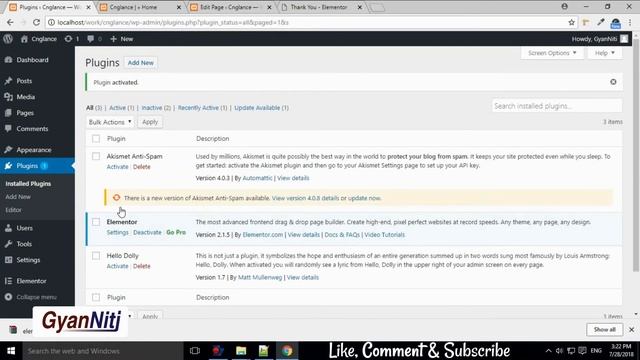The image size is (640, 360).
Task: Open the Howdy, GyanNiti user menu
Action: [x=600, y=39]
